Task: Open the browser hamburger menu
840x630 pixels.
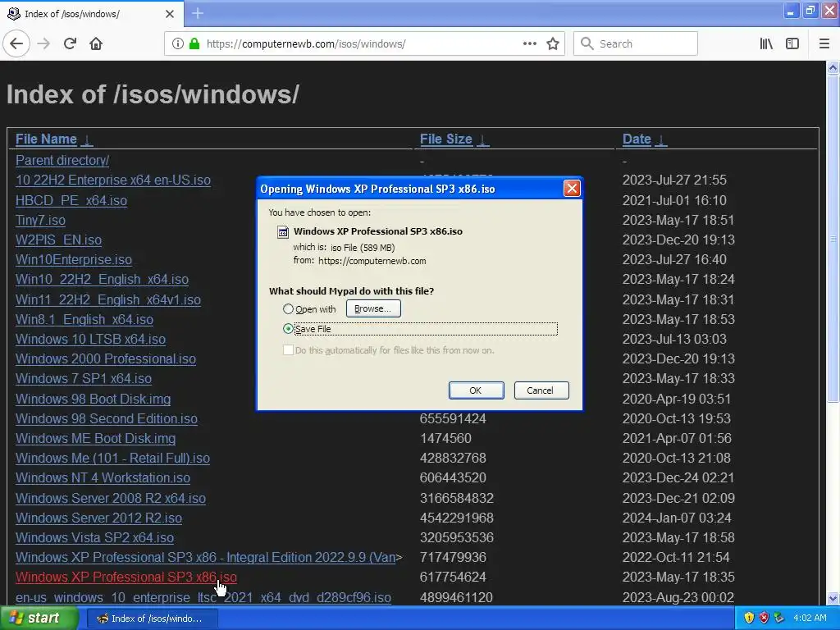Action: (824, 43)
